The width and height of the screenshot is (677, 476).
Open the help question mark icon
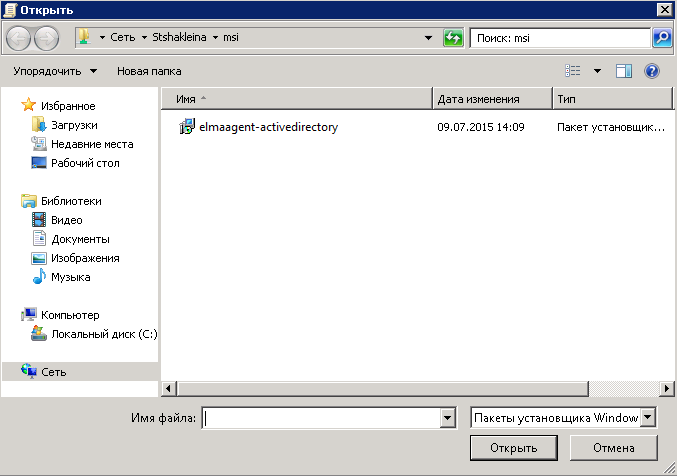(652, 71)
